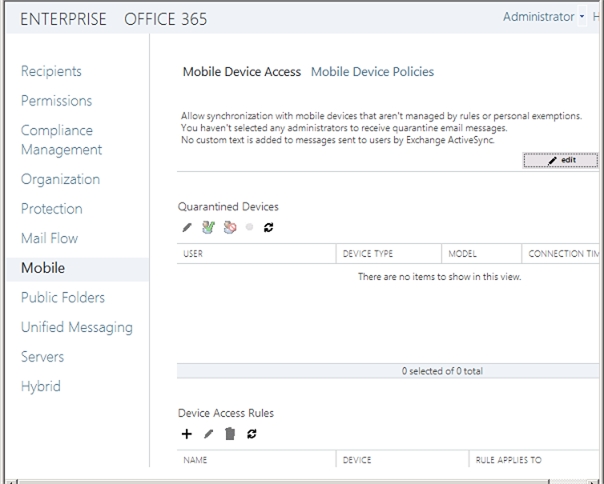The width and height of the screenshot is (604, 484).
Task: Click the horizontal scrollbar at the bottom
Action: pyautogui.click(x=284, y=482)
